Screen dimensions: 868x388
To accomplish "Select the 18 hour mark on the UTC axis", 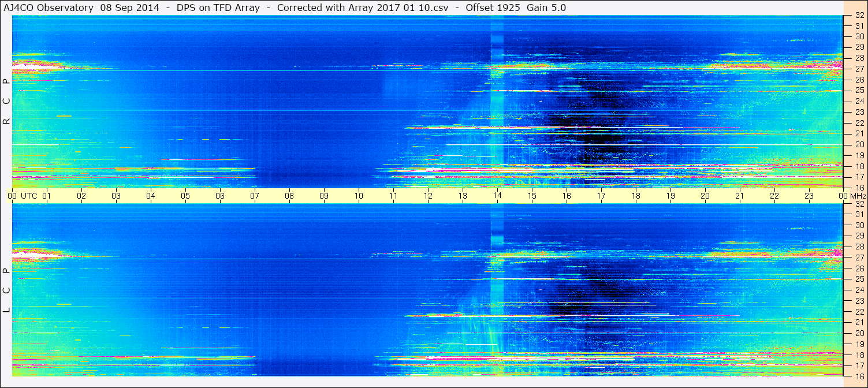I will [x=636, y=196].
